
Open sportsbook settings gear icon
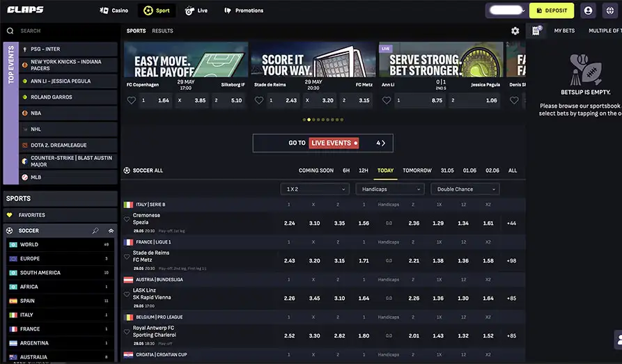(515, 31)
